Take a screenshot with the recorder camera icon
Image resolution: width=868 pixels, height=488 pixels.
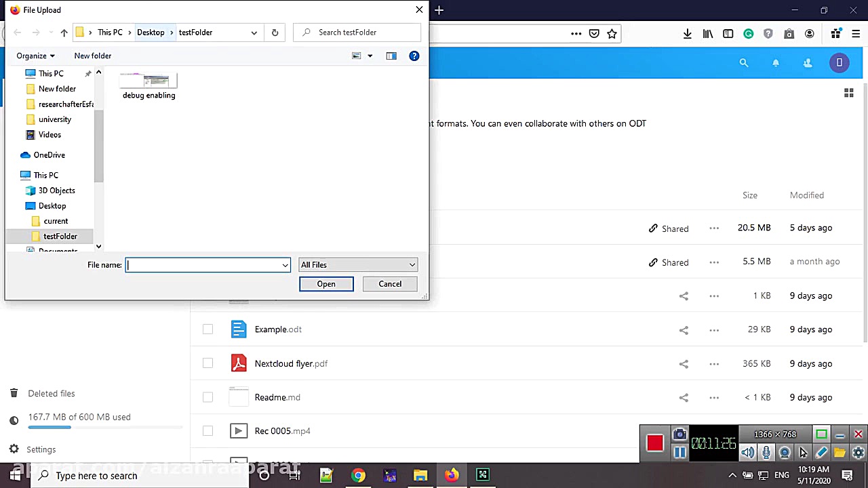click(679, 434)
